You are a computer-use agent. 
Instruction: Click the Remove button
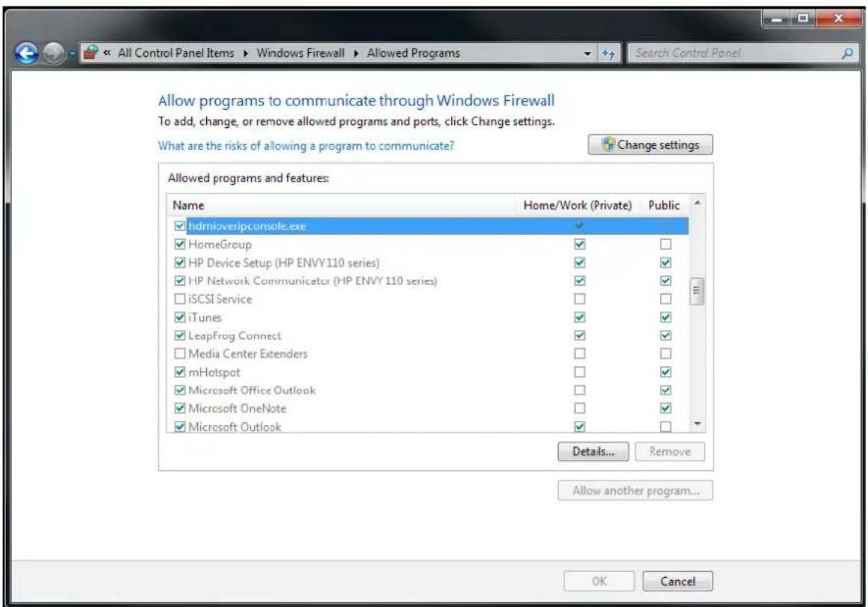click(670, 452)
